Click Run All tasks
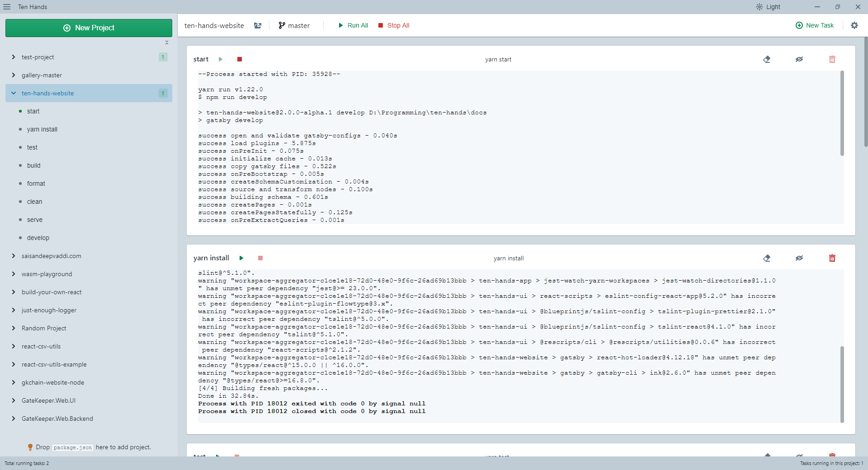Viewport: 868px width, 470px height. (x=353, y=25)
